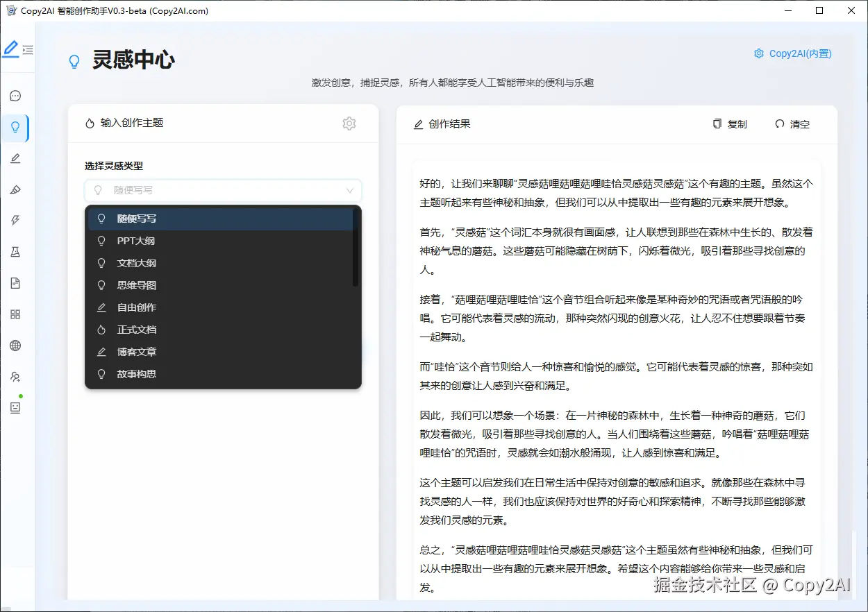Open the 灵感类型 selection dropdown
The height and width of the screenshot is (612, 868).
point(223,190)
